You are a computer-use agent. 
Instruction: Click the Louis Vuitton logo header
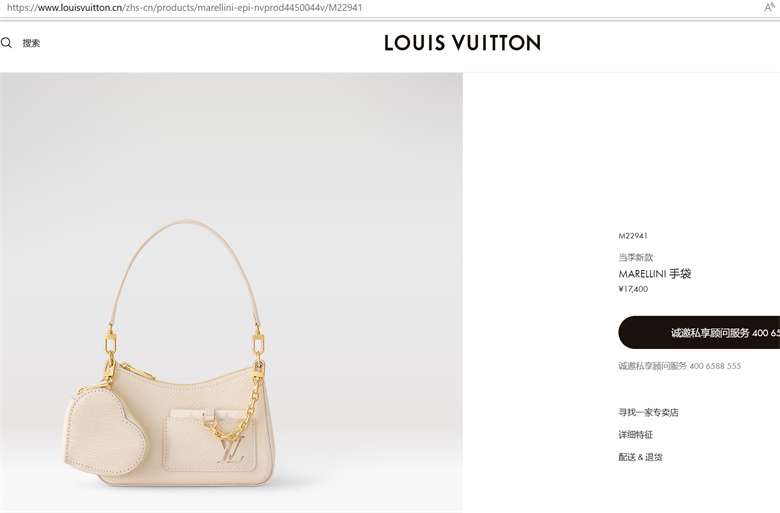462,43
